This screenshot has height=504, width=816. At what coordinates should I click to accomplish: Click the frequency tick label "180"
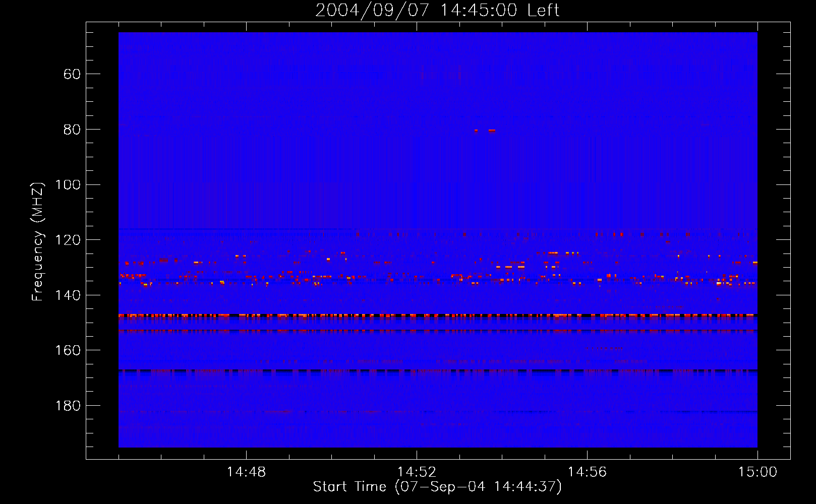pos(68,406)
